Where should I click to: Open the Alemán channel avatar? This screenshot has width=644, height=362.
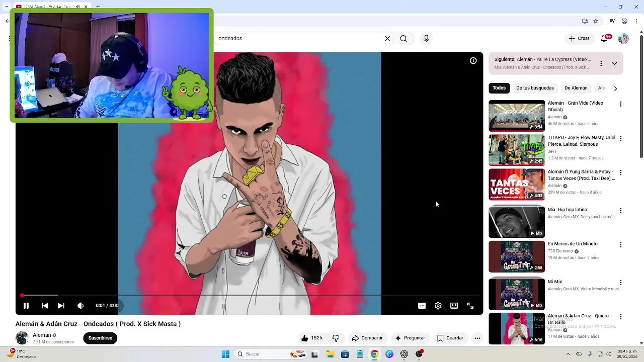pyautogui.click(x=22, y=338)
